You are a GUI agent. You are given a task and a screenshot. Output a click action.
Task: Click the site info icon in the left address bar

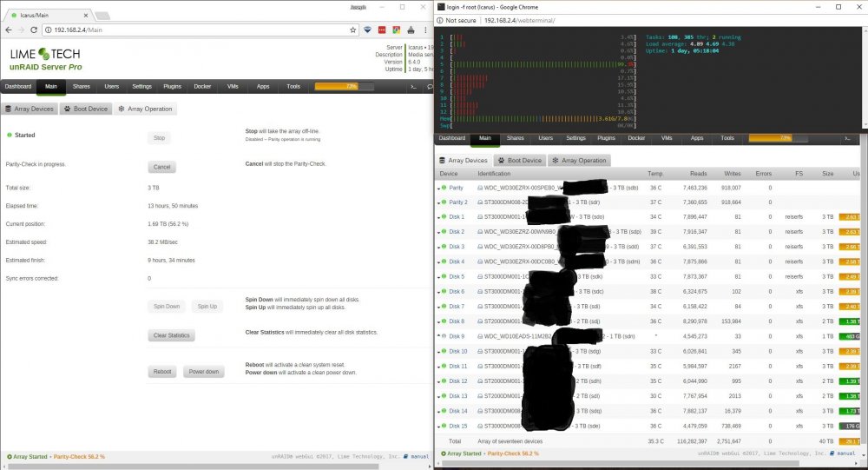pyautogui.click(x=48, y=30)
